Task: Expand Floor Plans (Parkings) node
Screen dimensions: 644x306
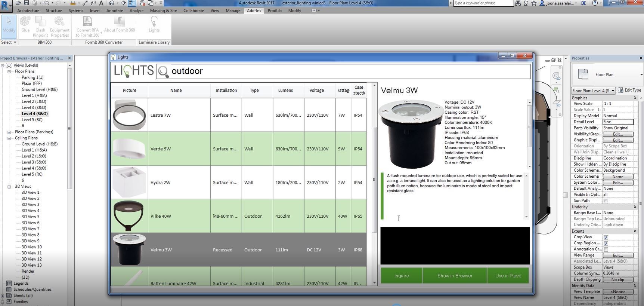Action: pos(9,132)
